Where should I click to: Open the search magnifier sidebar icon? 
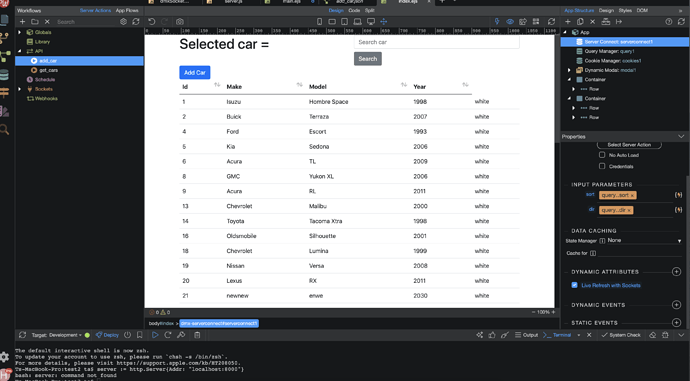(x=4, y=129)
